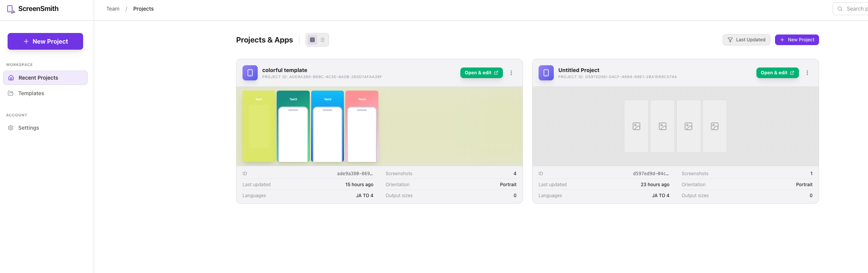The height and width of the screenshot is (273, 868).
Task: Go to Templates in the sidebar
Action: pos(31,93)
